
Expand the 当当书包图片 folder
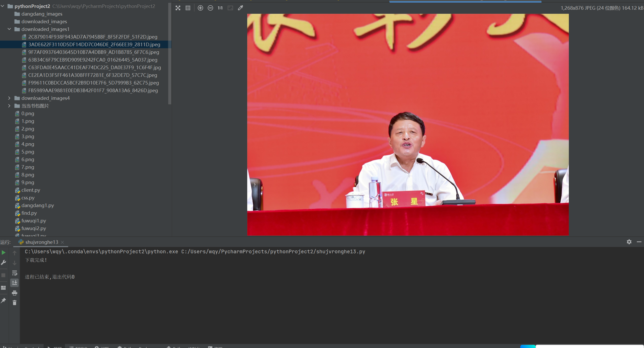(9, 106)
